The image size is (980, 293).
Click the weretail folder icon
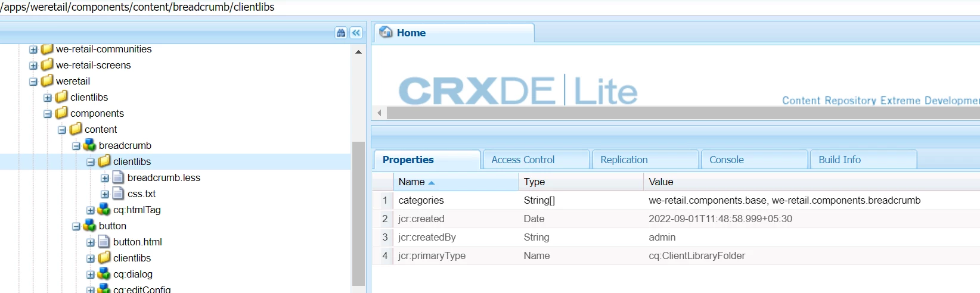(47, 81)
